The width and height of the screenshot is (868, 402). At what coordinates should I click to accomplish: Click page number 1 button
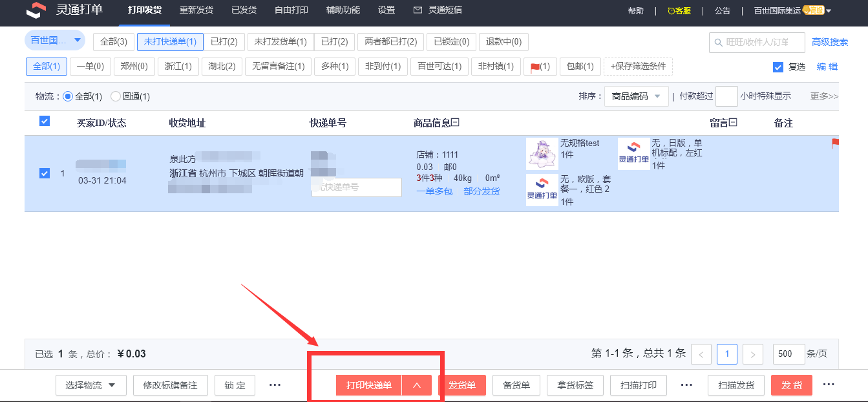(727, 354)
